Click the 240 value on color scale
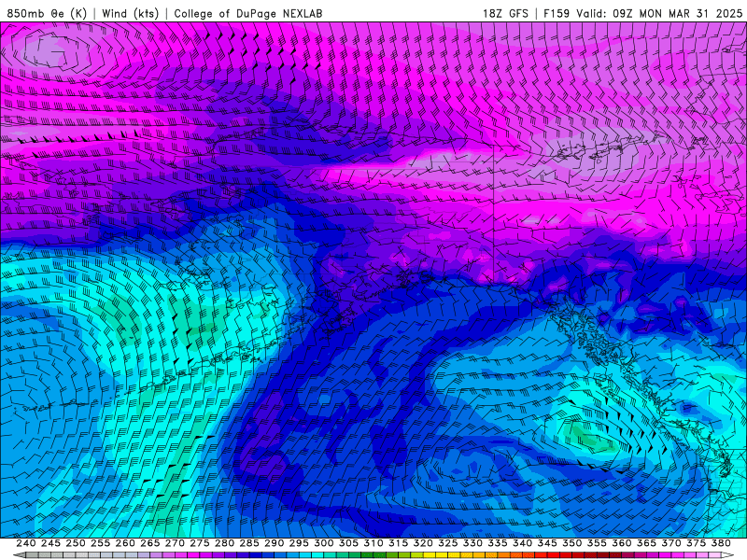 (26, 543)
